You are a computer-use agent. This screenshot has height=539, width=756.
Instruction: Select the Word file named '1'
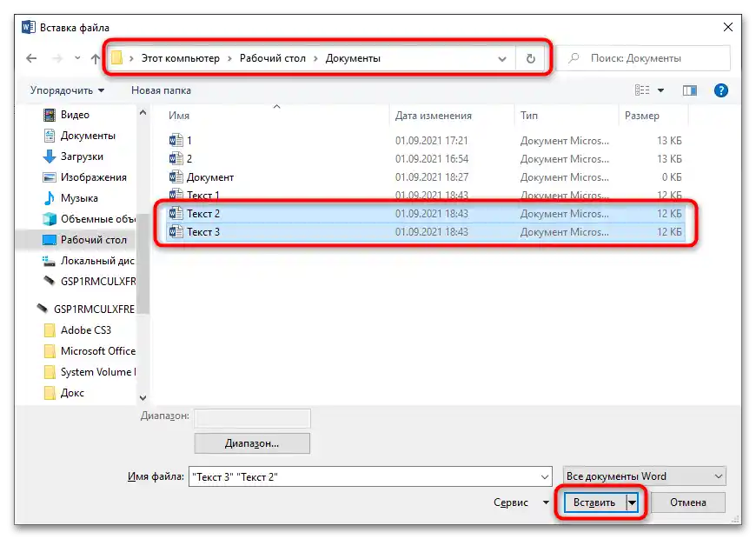pos(425,141)
